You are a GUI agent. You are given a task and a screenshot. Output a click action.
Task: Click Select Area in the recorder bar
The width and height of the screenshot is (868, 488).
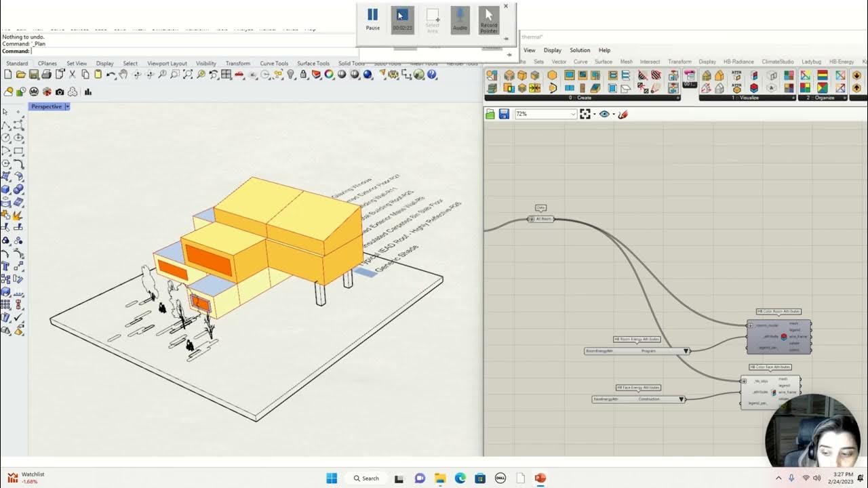coord(433,20)
